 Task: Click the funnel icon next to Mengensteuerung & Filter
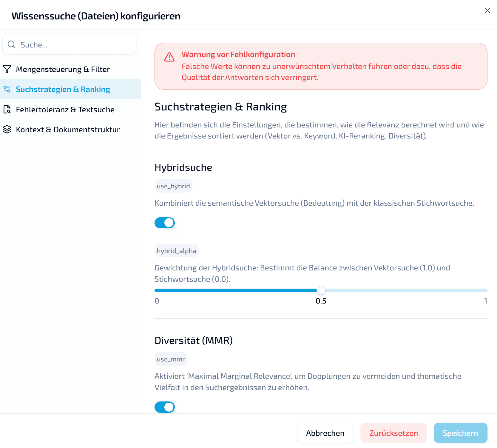[7, 69]
